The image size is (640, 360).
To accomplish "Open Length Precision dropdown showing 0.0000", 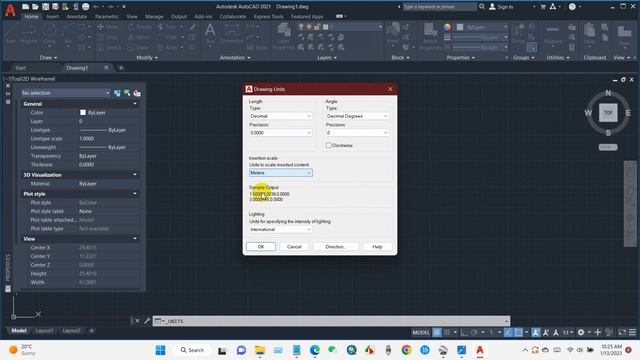I will click(280, 133).
